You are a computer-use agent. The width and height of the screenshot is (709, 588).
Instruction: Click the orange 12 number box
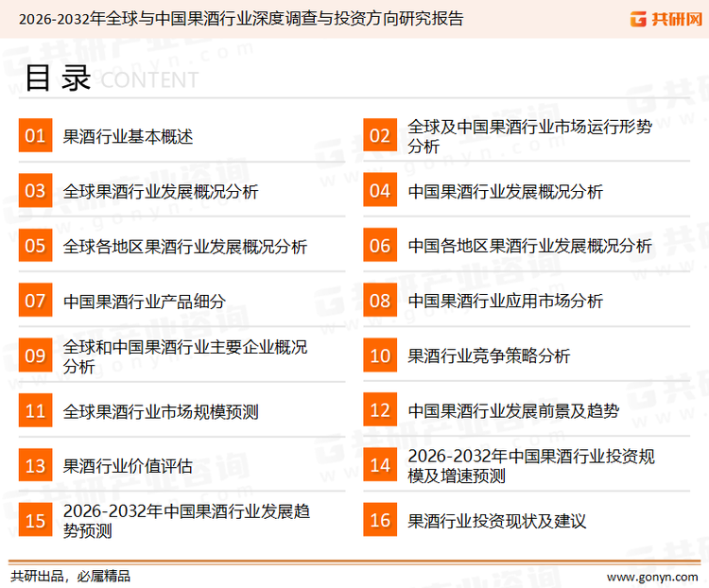tap(380, 409)
